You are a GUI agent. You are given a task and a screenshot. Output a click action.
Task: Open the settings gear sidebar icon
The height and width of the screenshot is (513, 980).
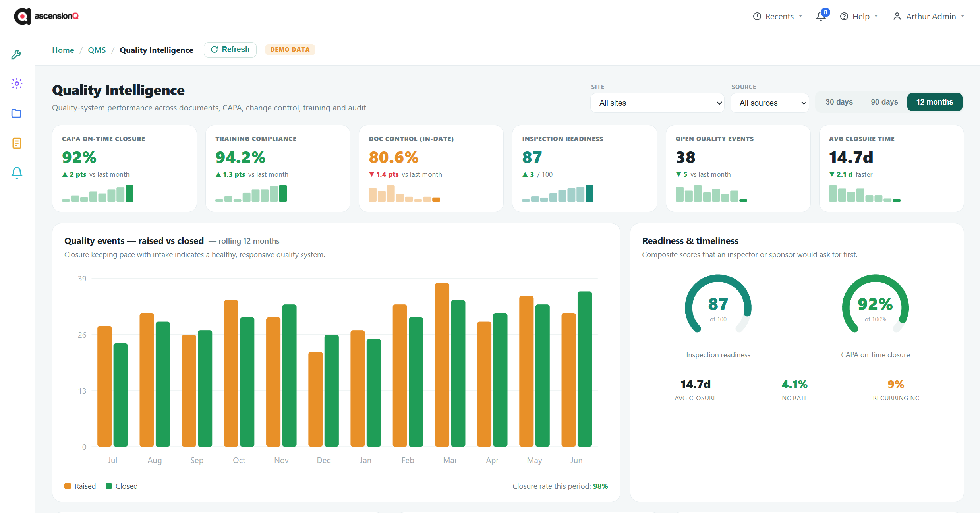pos(17,83)
